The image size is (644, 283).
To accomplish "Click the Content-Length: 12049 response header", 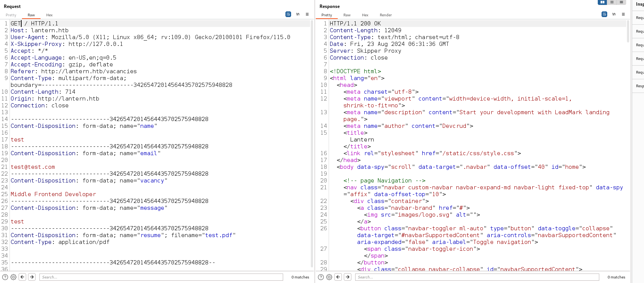I will coord(365,30).
